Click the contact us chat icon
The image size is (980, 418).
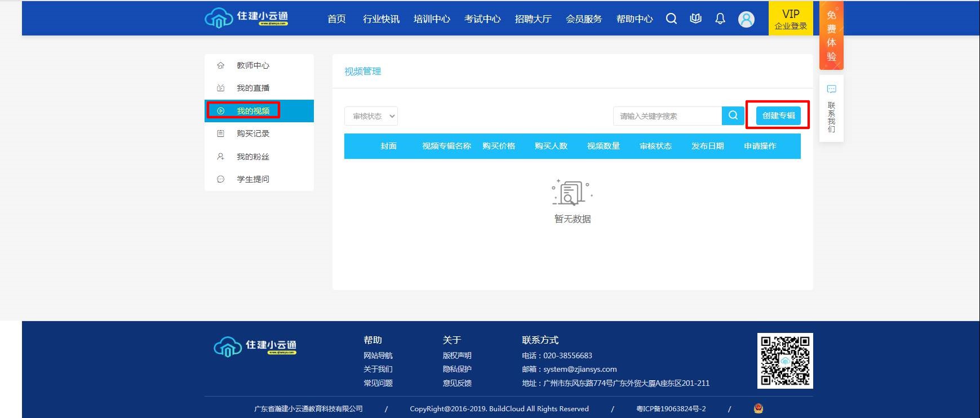point(831,89)
